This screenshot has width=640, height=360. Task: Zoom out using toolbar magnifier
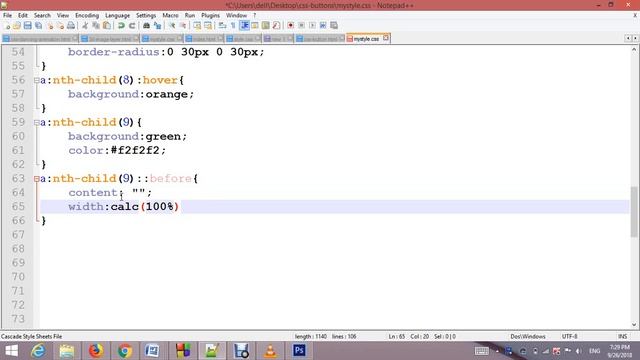coord(182,25)
